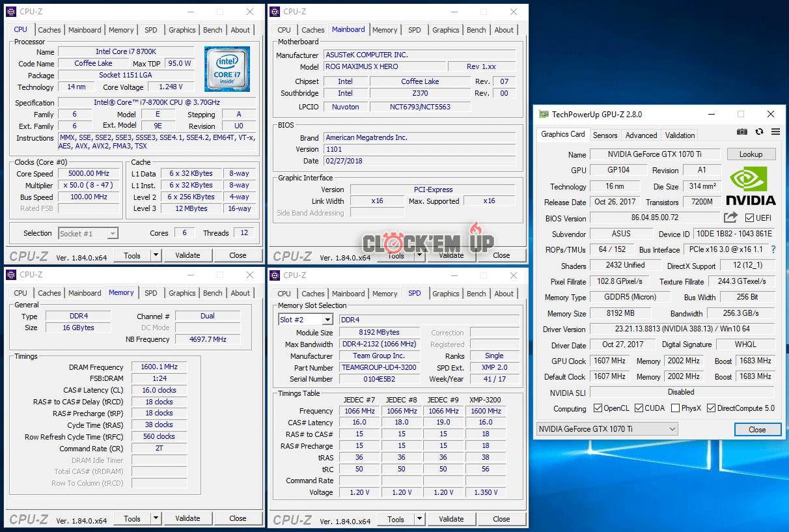The image size is (789, 532).
Task: Click the Intel Core i7 badge
Action: (227, 68)
